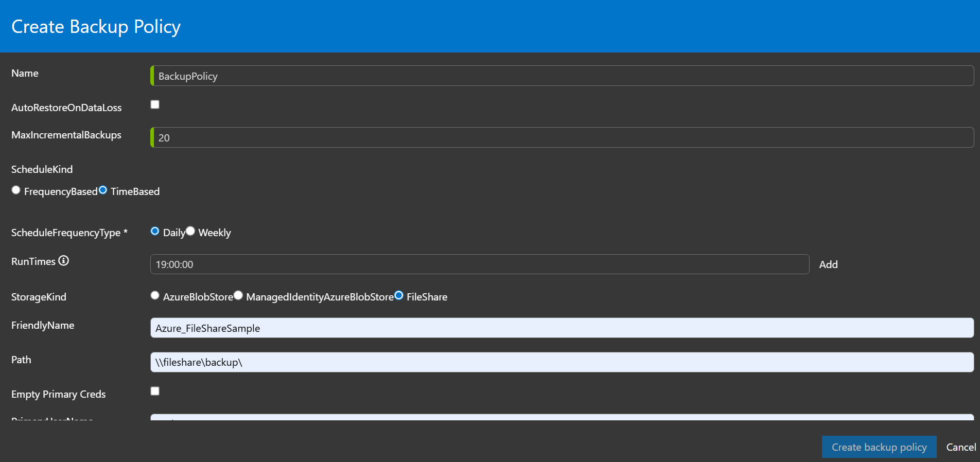Select FileShare storage kind
Image resolution: width=980 pixels, height=462 pixels.
(x=398, y=295)
